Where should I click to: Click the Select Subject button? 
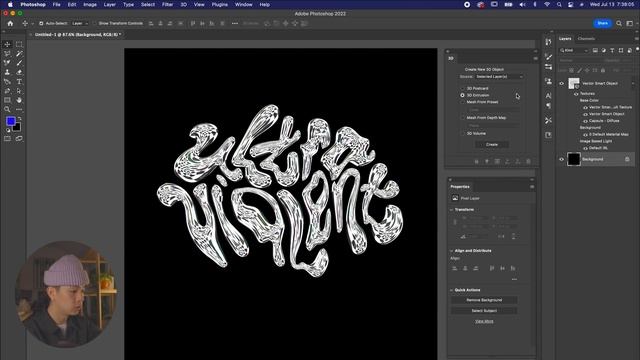coord(484,311)
